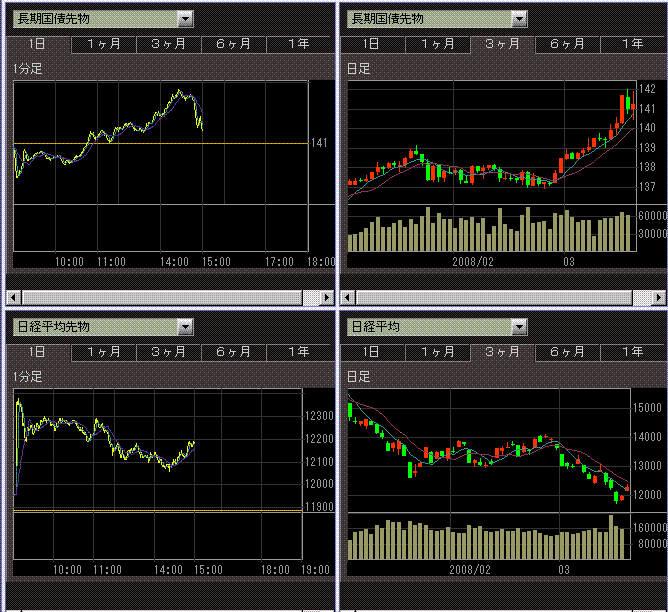This screenshot has height=612, width=668.
Task: Click right scroll arrow under top-left chart
Action: click(327, 297)
